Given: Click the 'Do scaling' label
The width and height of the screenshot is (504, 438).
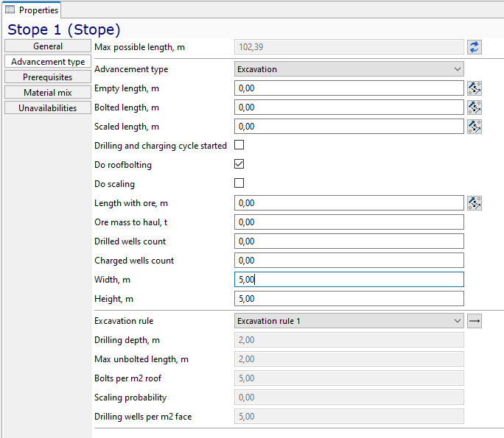Looking at the screenshot, I should point(114,184).
